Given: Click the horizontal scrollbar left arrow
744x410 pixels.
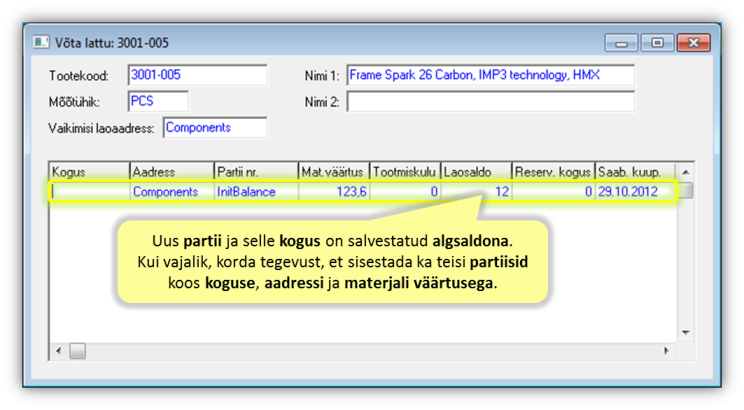Looking at the screenshot, I should click(x=59, y=351).
